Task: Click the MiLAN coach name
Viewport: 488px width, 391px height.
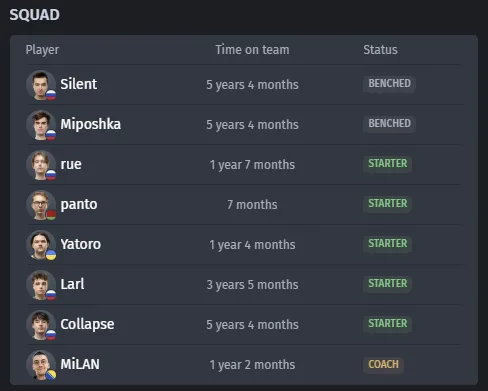Action: click(x=80, y=364)
